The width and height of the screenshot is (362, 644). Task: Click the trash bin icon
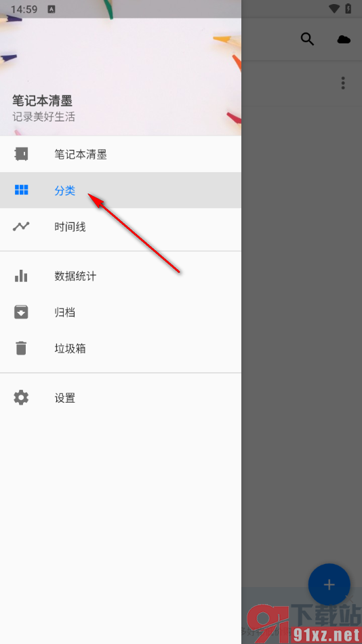point(21,348)
